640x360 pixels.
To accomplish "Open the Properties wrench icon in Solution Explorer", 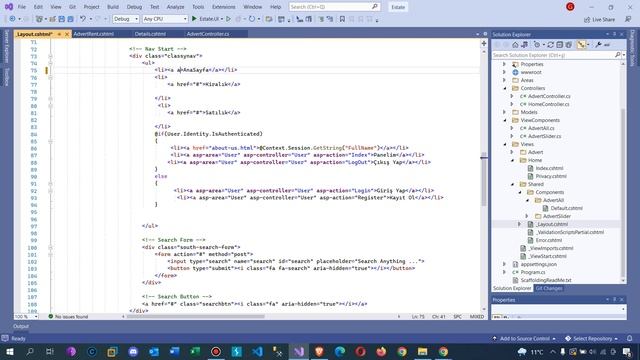I will (x=598, y=45).
